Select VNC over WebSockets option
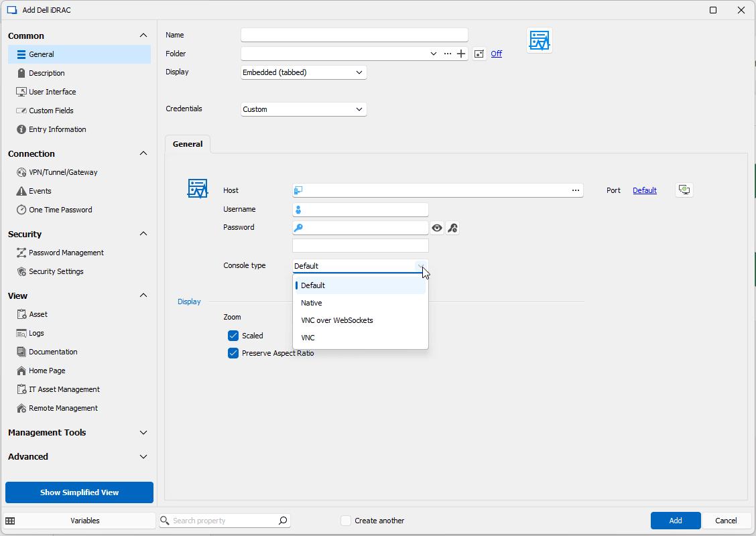The height and width of the screenshot is (536, 756). pos(337,320)
